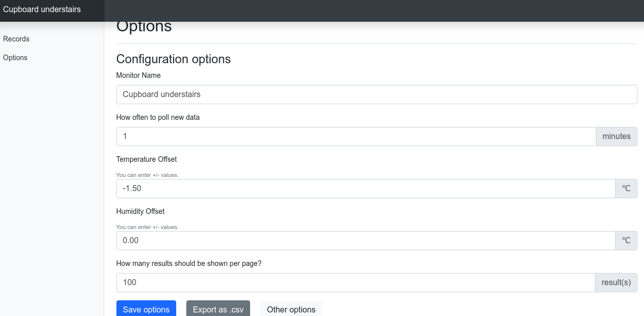Viewport: 644px width, 316px height.
Task: Click the 'How often to poll new data' label
Action: pyautogui.click(x=158, y=117)
